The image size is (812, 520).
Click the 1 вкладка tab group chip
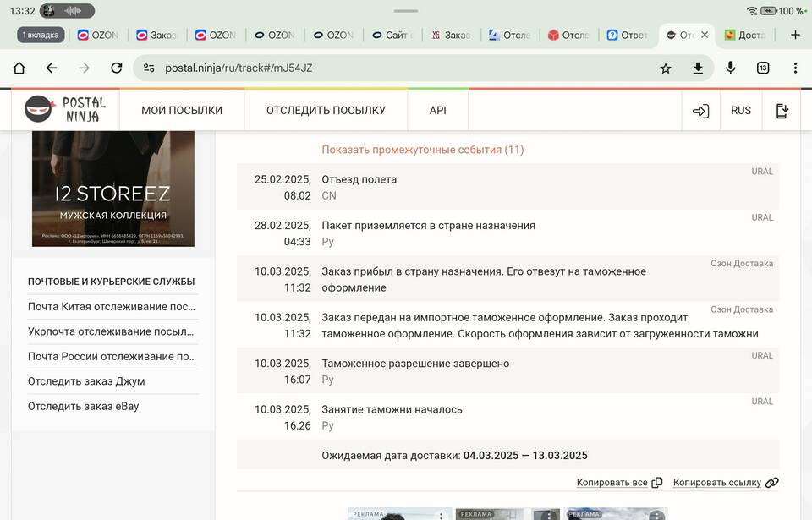coord(41,35)
